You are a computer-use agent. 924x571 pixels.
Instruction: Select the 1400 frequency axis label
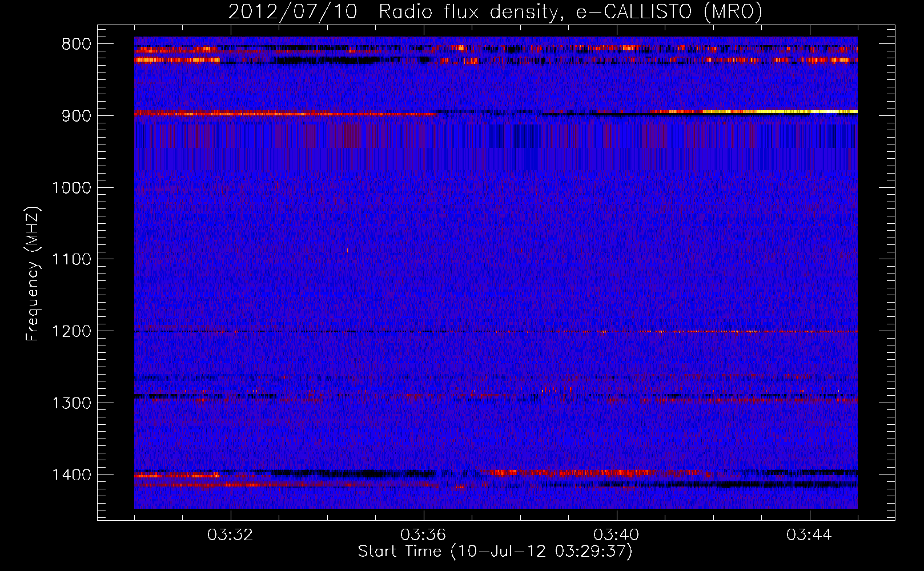pyautogui.click(x=71, y=475)
